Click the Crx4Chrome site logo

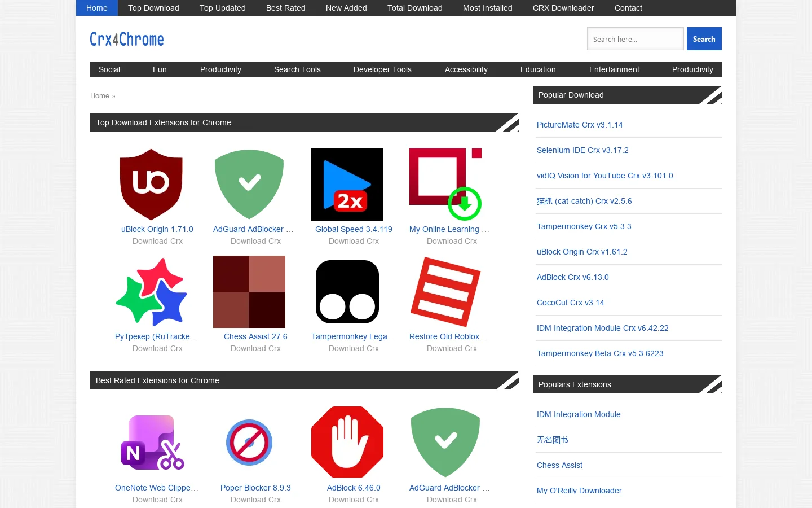(127, 39)
